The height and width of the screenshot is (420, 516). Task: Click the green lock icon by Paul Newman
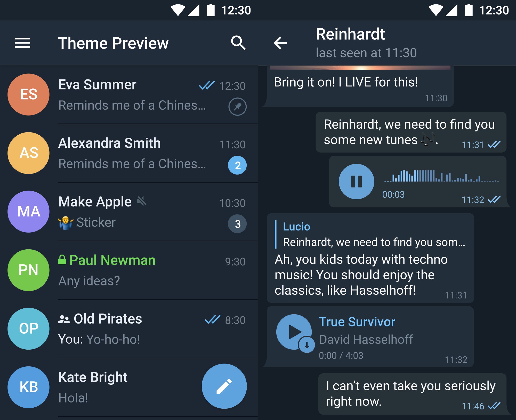pyautogui.click(x=62, y=260)
